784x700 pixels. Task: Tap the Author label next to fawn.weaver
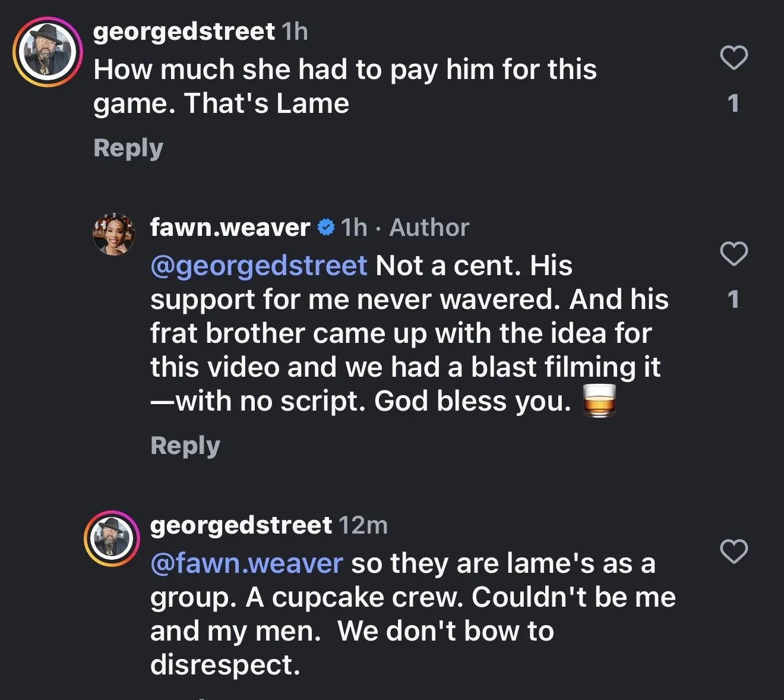coord(429,228)
